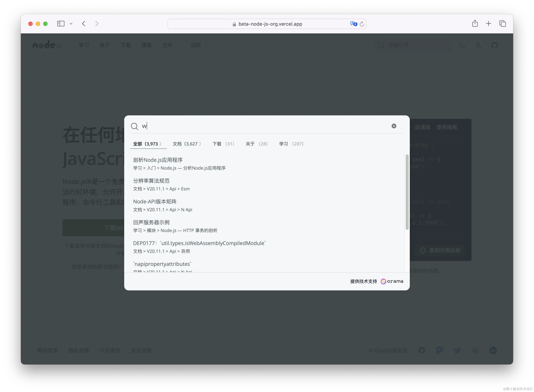Click the orama logo link

click(x=392, y=281)
